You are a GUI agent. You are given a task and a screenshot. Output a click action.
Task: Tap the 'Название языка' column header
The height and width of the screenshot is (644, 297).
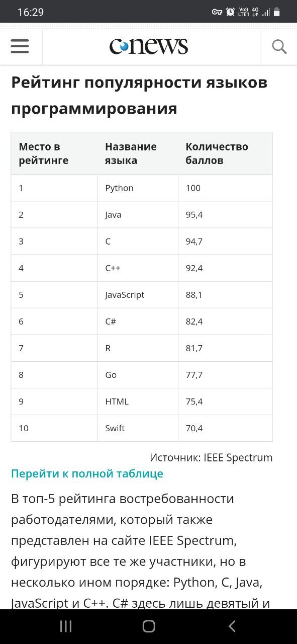coord(131,153)
